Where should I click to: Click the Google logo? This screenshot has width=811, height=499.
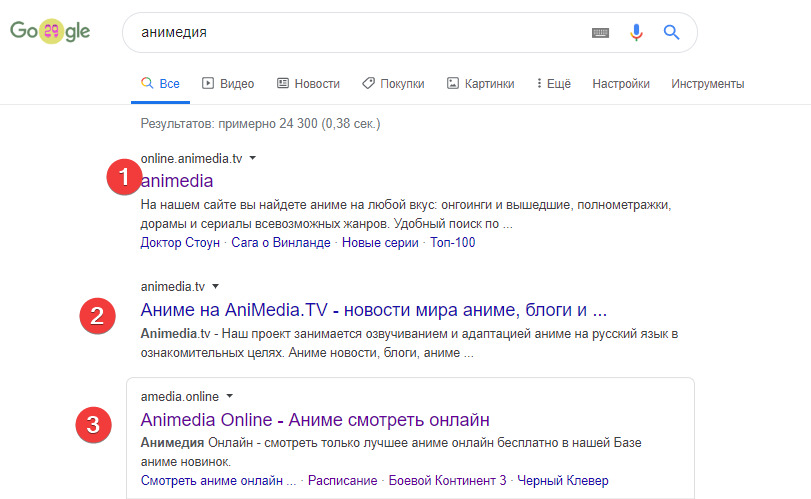[50, 32]
